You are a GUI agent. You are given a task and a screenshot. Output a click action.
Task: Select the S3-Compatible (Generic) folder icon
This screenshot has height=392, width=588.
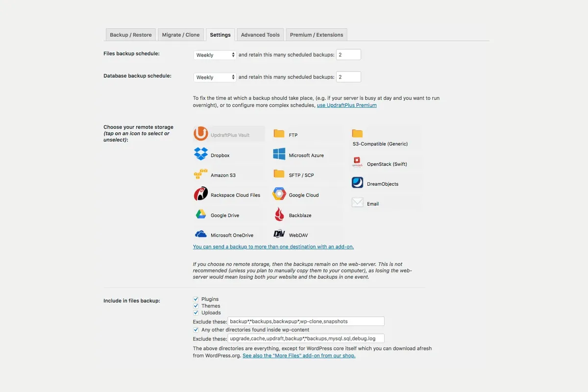[357, 134]
